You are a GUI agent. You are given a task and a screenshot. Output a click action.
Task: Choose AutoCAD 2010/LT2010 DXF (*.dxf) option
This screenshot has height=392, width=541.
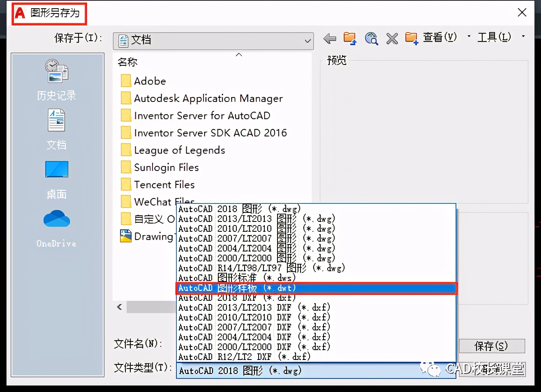pos(316,317)
